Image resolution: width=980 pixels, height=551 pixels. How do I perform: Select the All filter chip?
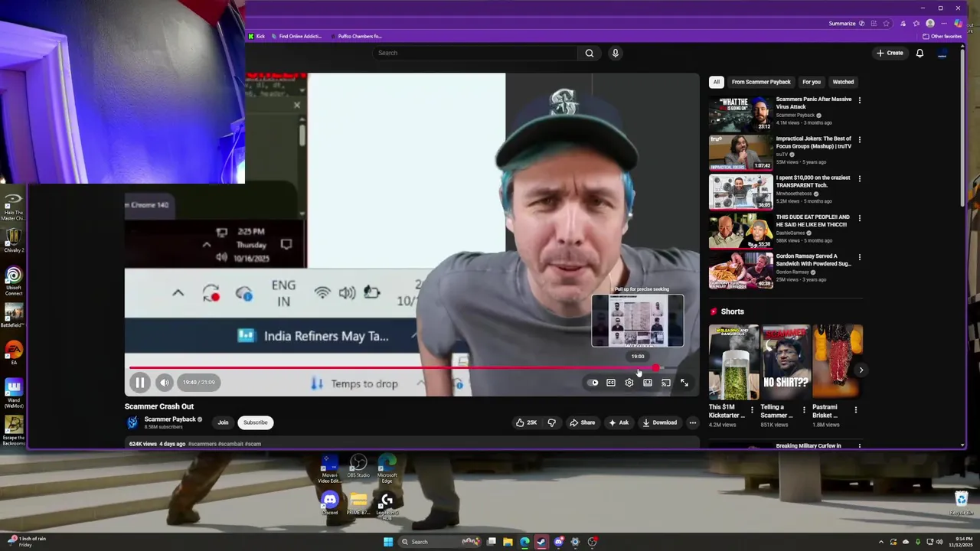point(716,82)
